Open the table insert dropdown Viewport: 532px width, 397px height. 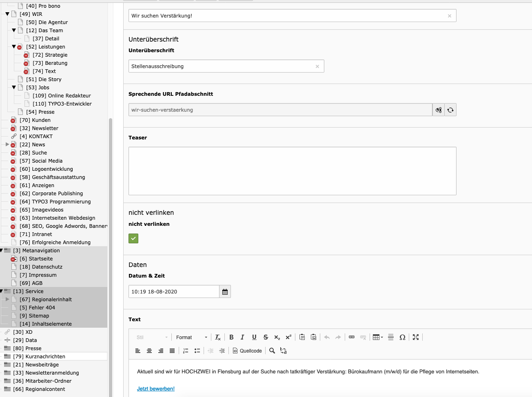point(378,337)
